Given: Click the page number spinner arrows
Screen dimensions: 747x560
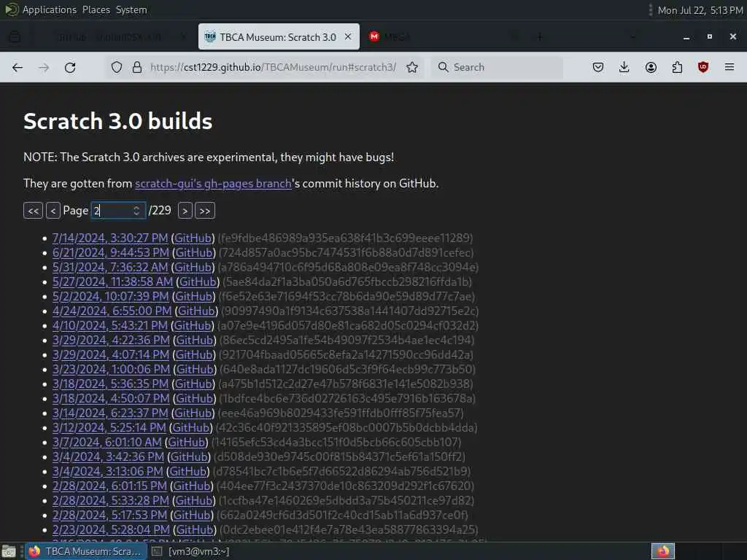Looking at the screenshot, I should 136,211.
